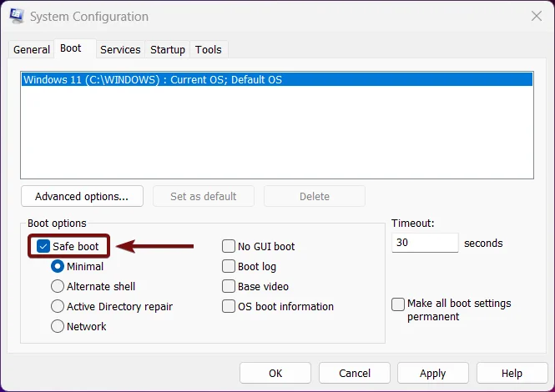Open the Tools tab
The image size is (555, 392).
pyautogui.click(x=209, y=49)
